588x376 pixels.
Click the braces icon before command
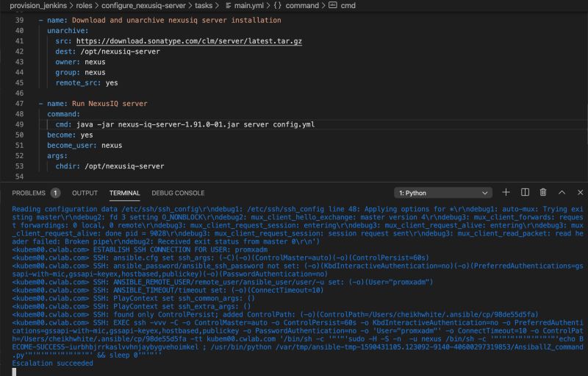[x=278, y=6]
